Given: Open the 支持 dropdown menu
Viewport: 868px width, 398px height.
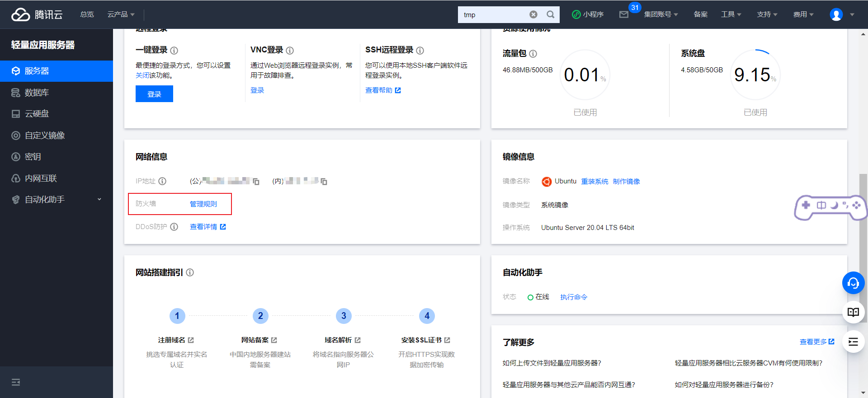Looking at the screenshot, I should coord(767,14).
